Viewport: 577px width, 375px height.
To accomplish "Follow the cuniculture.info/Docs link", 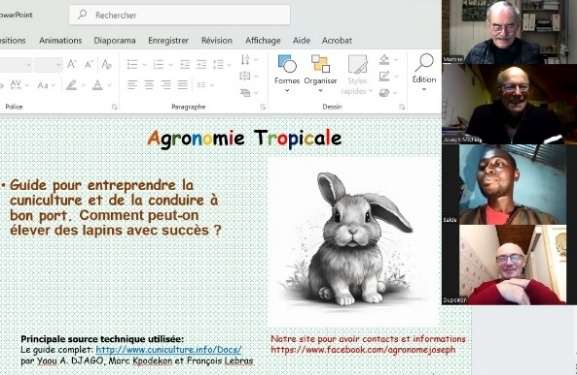I will click(x=169, y=350).
